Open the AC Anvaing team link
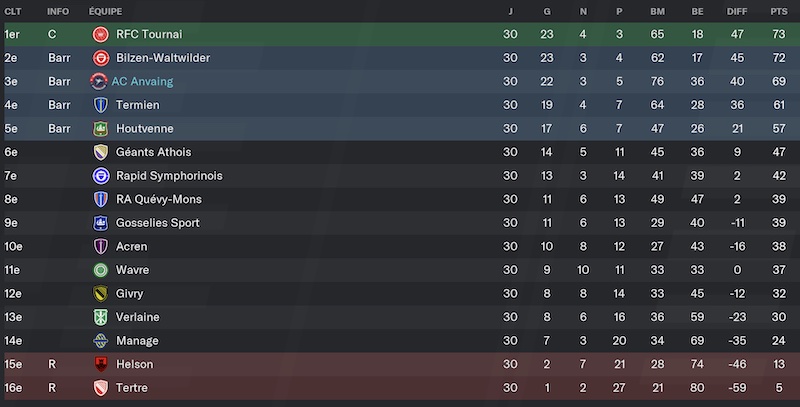 tap(142, 82)
